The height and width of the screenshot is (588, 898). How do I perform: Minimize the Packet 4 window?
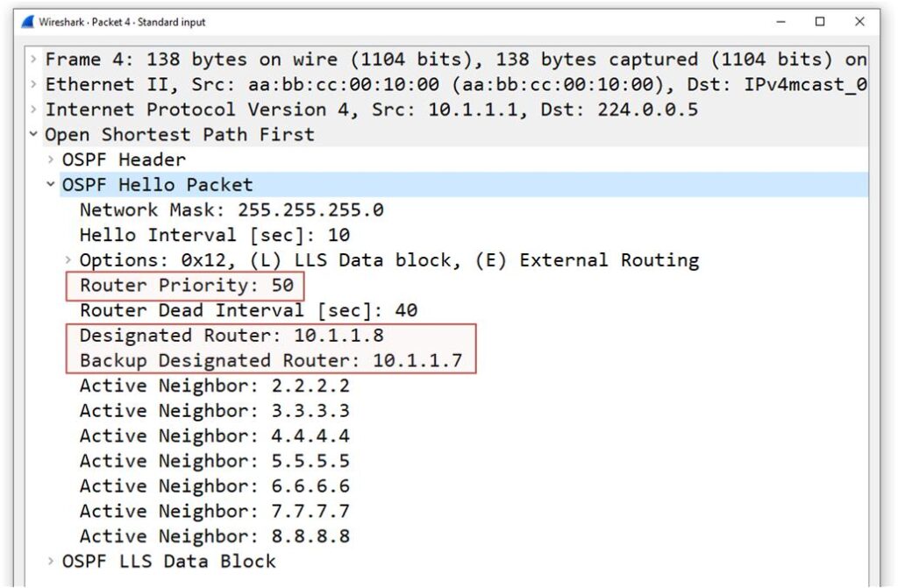click(x=781, y=22)
